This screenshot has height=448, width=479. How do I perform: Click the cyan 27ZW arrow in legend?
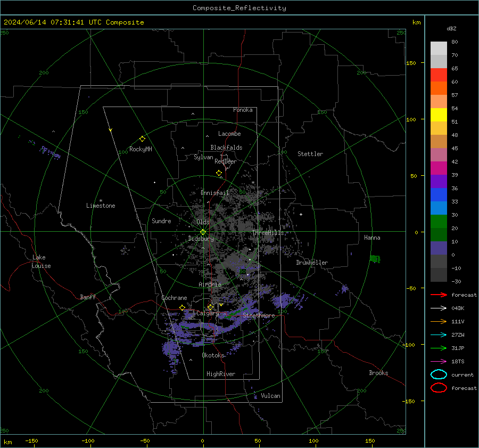click(439, 335)
